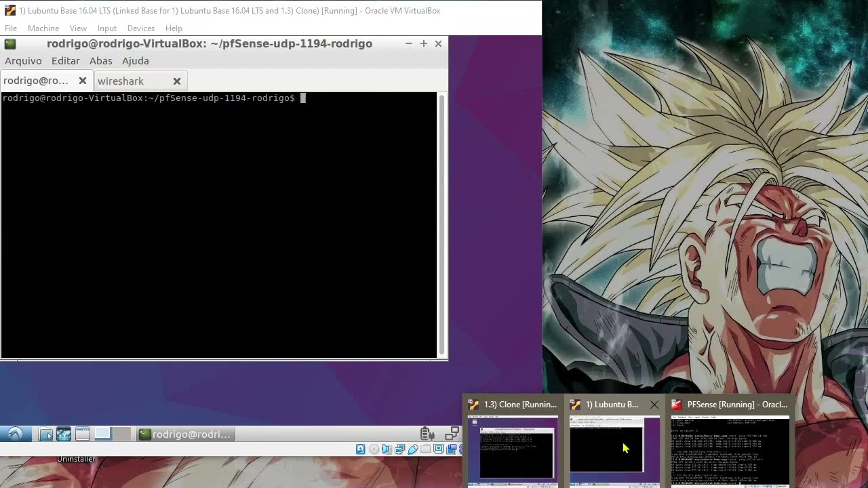Minimize the LXTerminal window
This screenshot has width=868, height=488.
(408, 43)
